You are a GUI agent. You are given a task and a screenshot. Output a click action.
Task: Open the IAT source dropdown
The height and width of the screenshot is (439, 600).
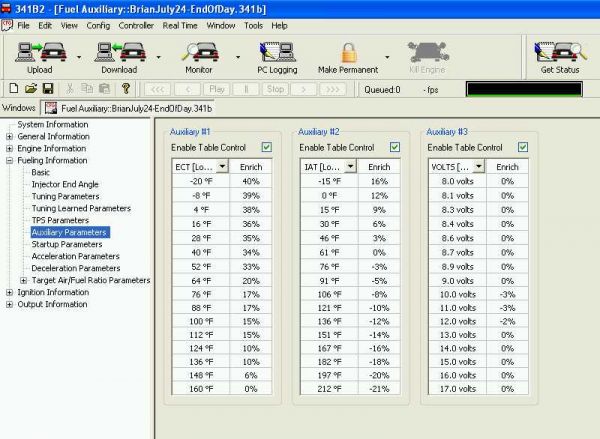[351, 166]
